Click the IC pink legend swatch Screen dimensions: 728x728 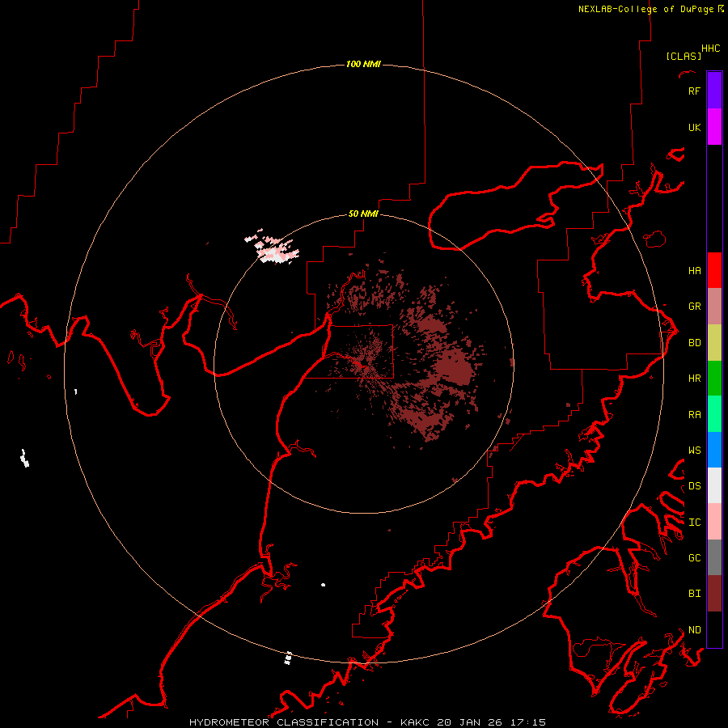714,522
